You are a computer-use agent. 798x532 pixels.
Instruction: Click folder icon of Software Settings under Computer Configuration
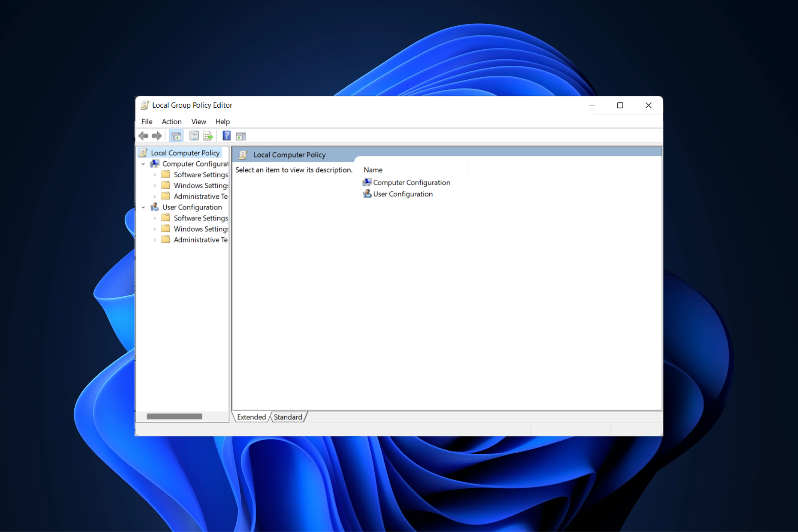166,175
